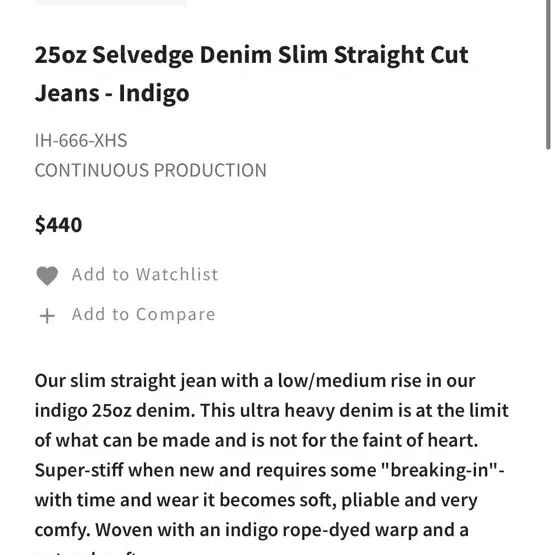Click the vertical scrollbar thumb
The width and height of the screenshot is (555, 555).
click(548, 75)
